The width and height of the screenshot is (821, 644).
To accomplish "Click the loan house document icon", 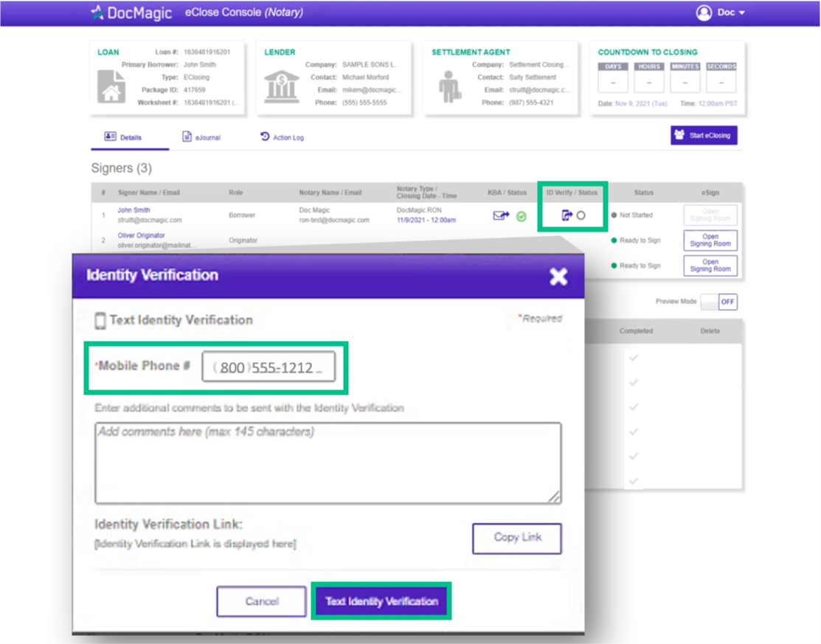I will tap(111, 86).
